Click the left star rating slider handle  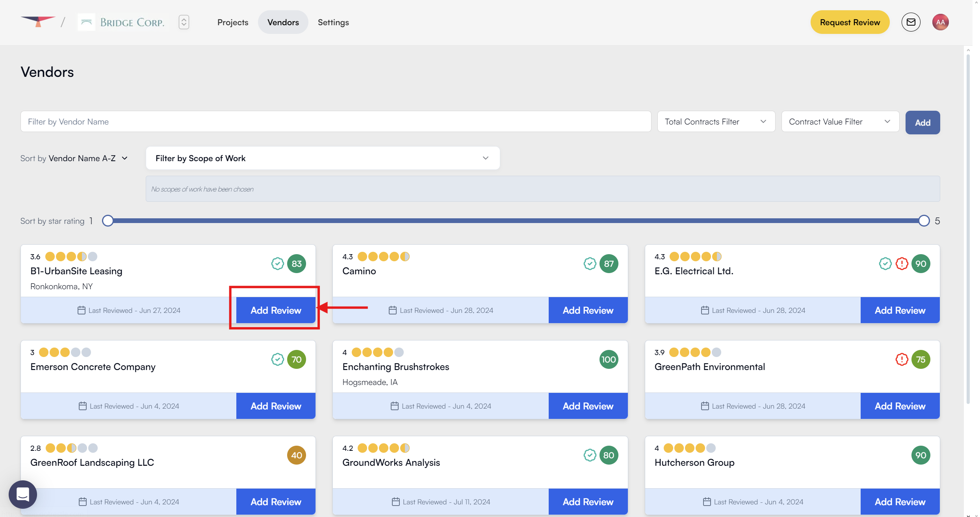click(108, 221)
